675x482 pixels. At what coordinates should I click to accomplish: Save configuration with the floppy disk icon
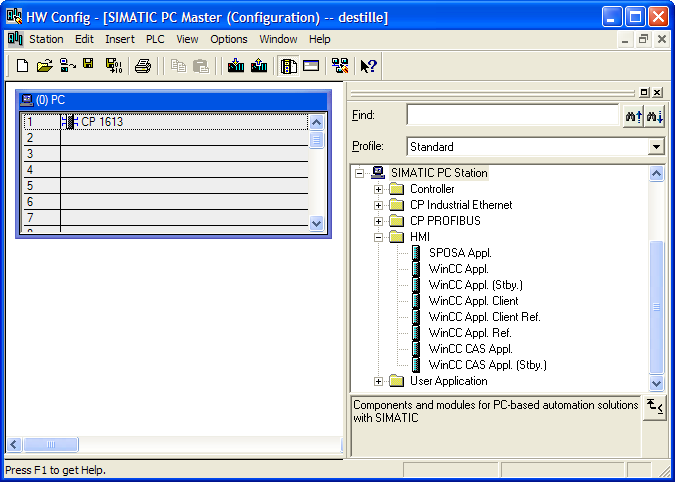88,65
